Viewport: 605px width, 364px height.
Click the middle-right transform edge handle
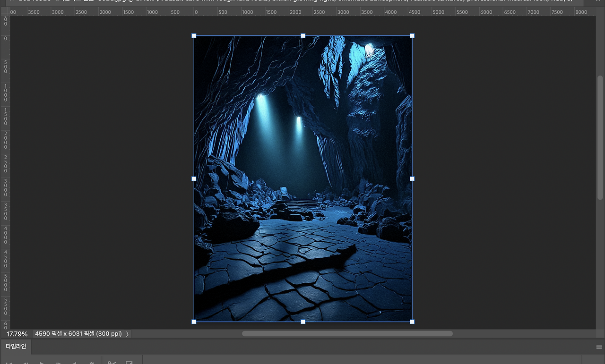(412, 179)
